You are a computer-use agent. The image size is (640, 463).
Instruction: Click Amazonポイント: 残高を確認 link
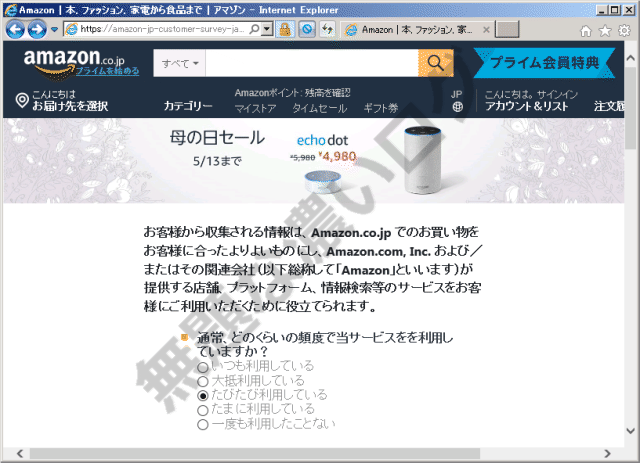coord(292,93)
